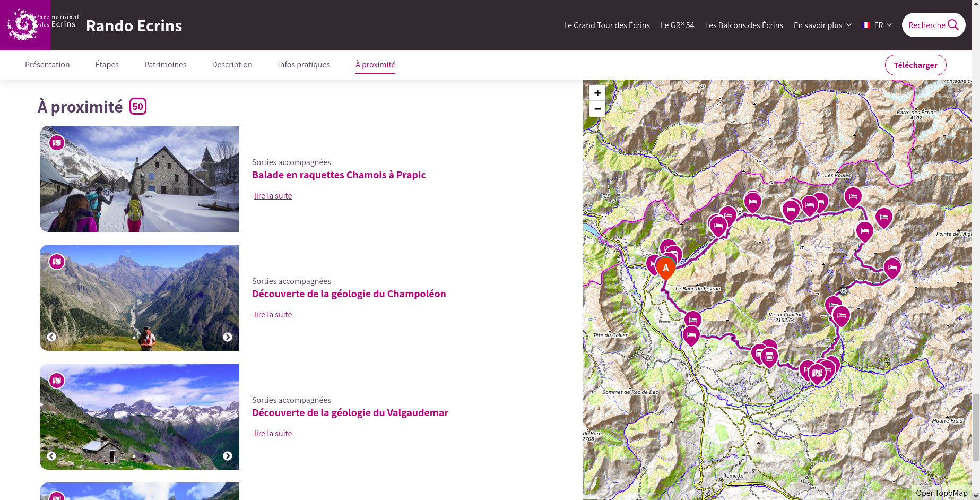The width and height of the screenshot is (980, 500).
Task: Click lodging marker east of Tête du Collier
Action: point(691,336)
